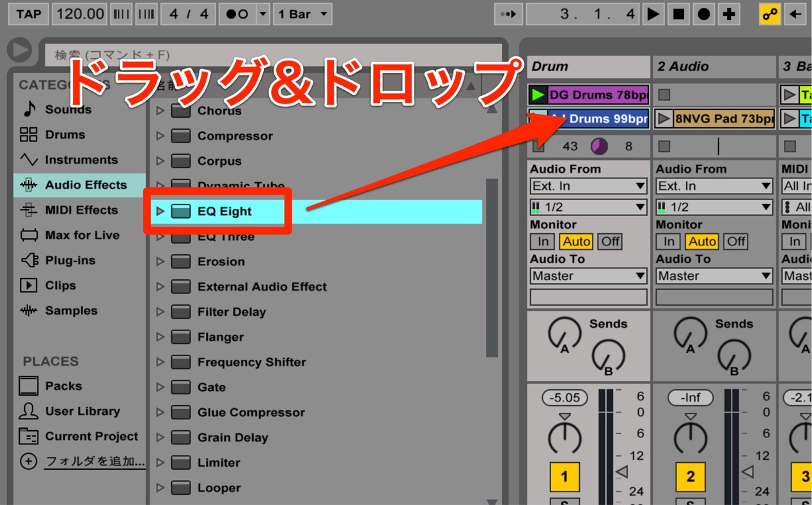Click the Arrangement Record button

[704, 14]
